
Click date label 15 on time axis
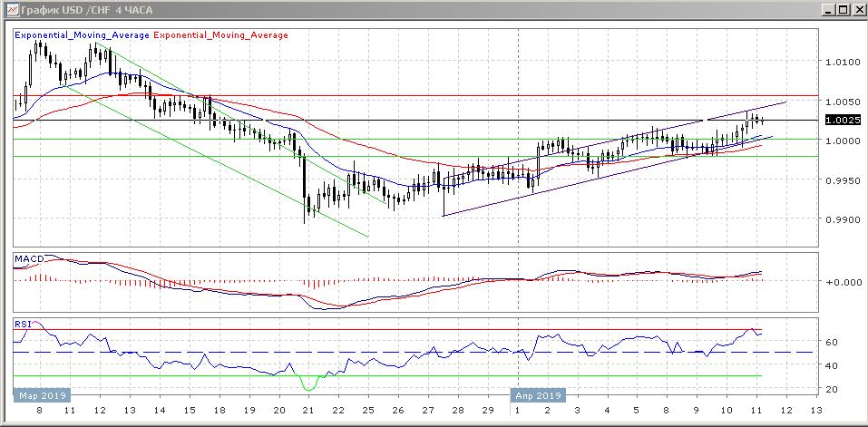click(x=190, y=411)
